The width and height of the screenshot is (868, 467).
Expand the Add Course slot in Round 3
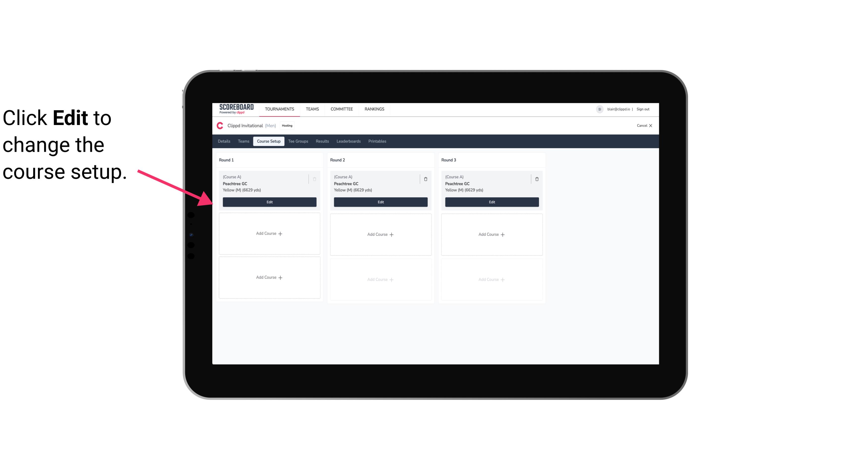pos(492,234)
